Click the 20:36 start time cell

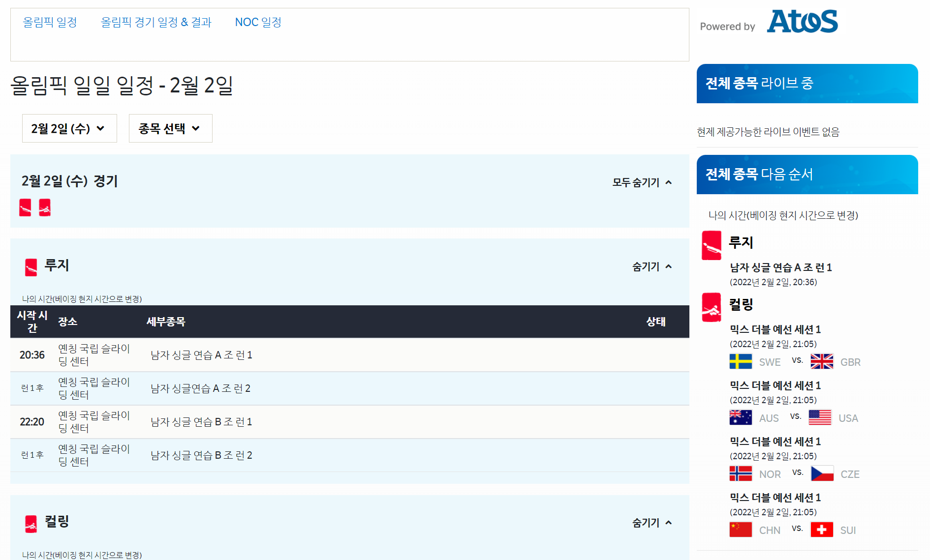(x=32, y=355)
